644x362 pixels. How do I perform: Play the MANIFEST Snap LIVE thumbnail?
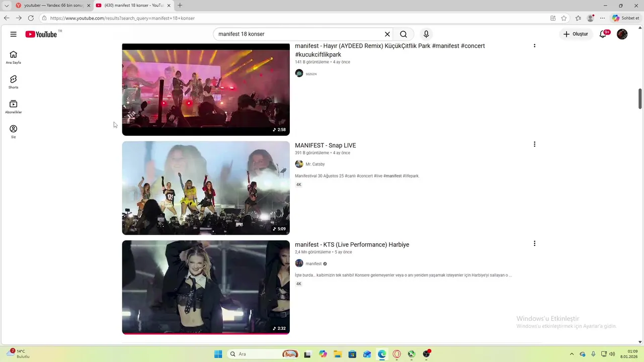point(206,188)
